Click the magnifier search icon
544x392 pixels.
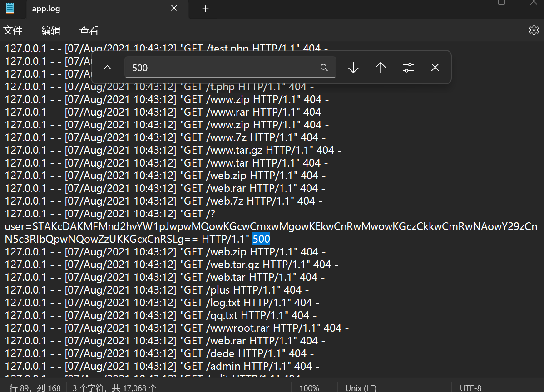324,68
